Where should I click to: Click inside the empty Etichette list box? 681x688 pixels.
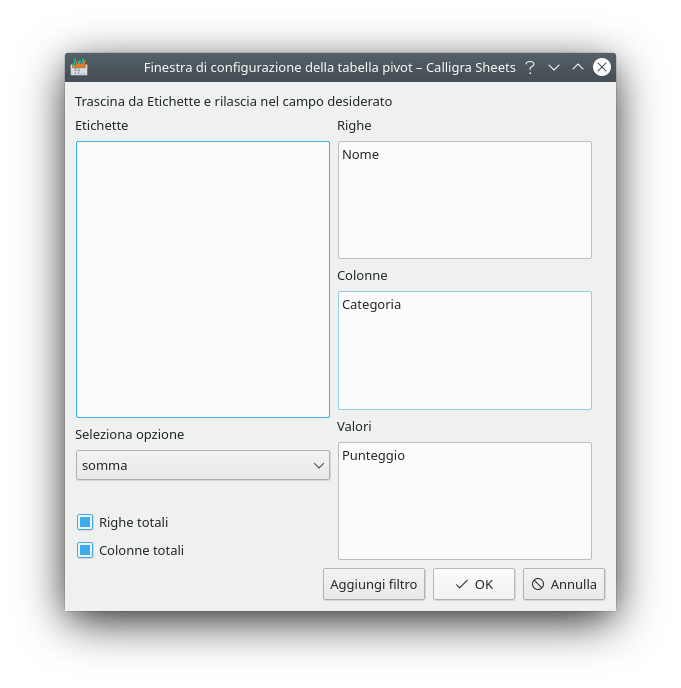(x=202, y=279)
